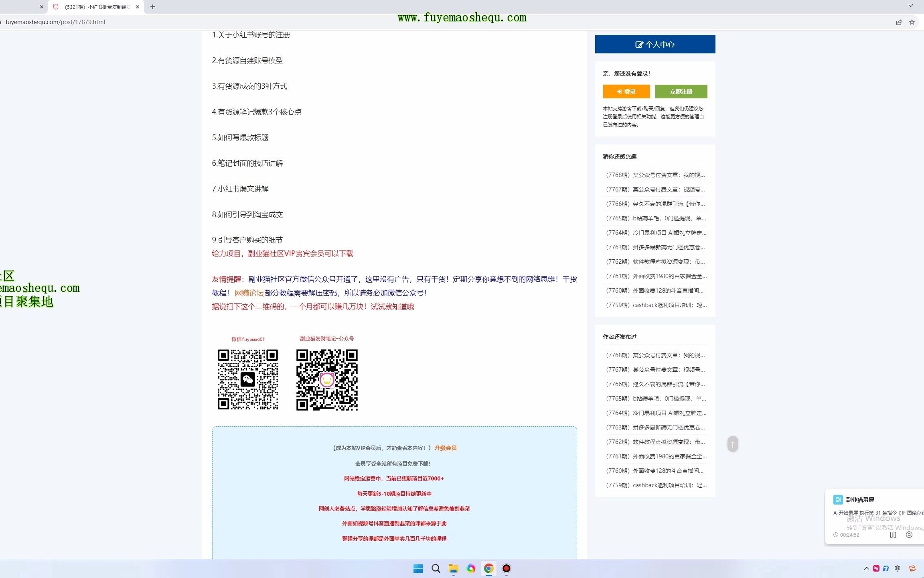The width and height of the screenshot is (924, 578).
Task: Open 作者还发布过 item (7761期) 百家掘金
Action: (x=656, y=456)
